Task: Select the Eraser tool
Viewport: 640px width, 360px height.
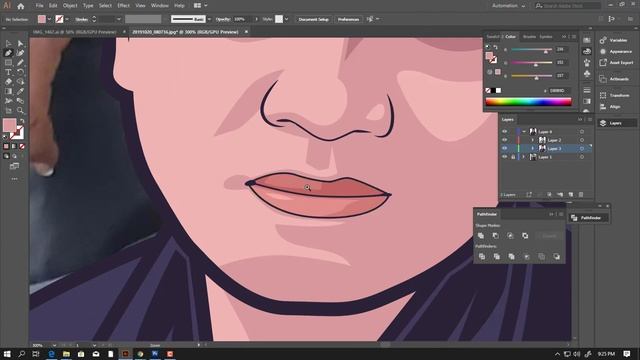Action: 9,82
